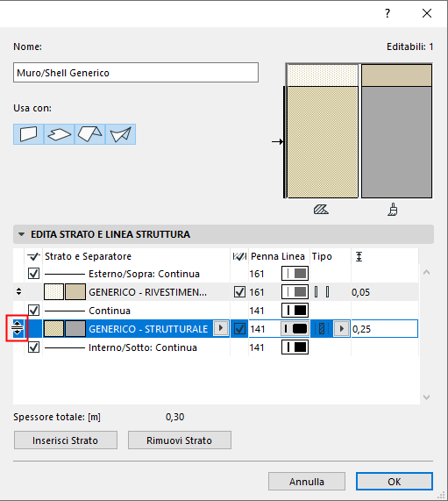Collapse the EDITA STRATO E LINEA STRUTTURA panel
Screen dimensions: 448x501
point(21,234)
